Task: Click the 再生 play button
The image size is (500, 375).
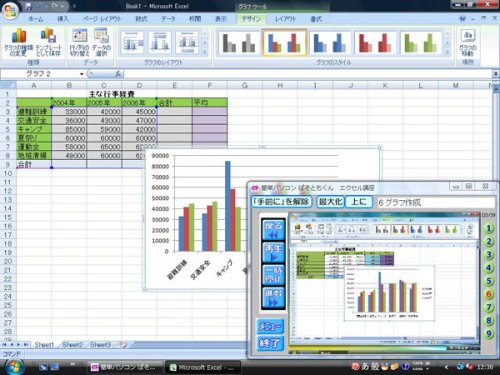Action: (x=273, y=253)
